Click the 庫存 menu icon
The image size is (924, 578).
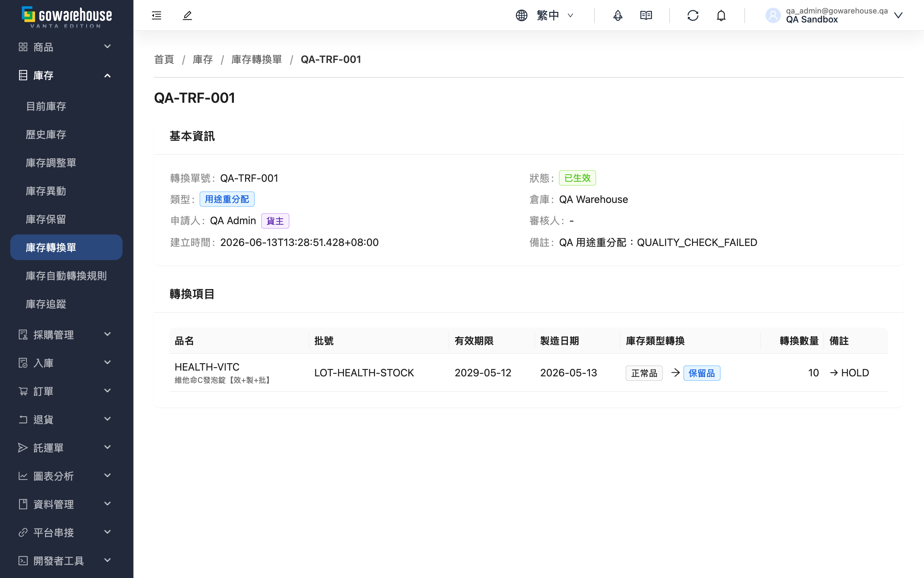23,75
